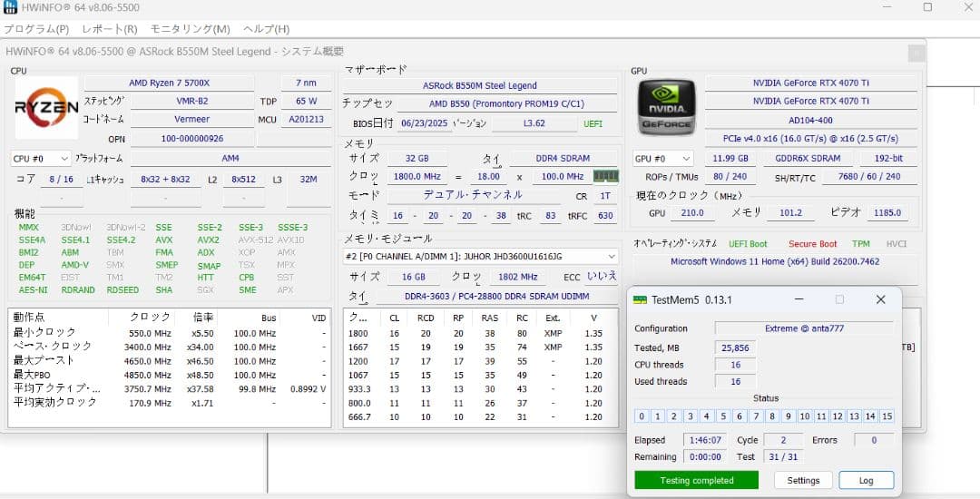Click the PCIe v4.0 x16 link field

pyautogui.click(x=810, y=139)
